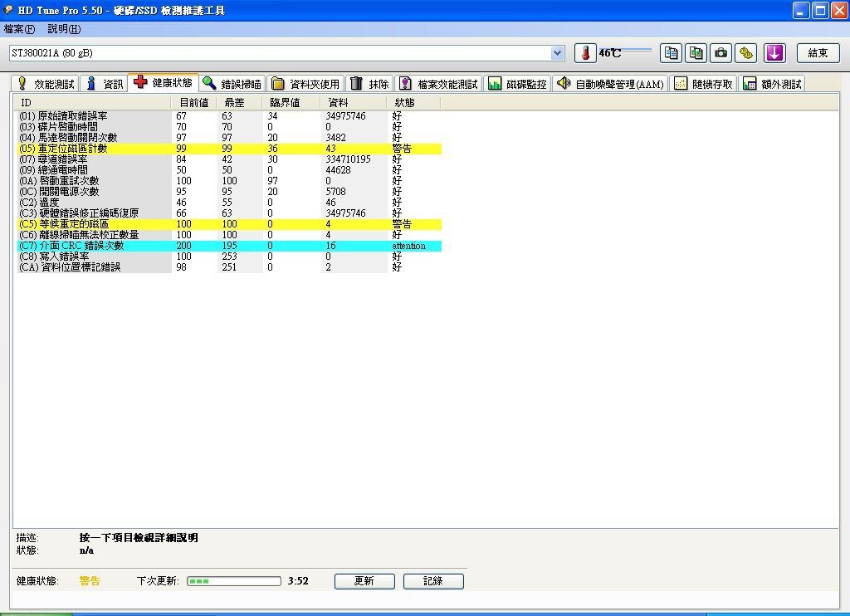Select row (07) 尋道錯誤率
850x616 pixels.
229,159
